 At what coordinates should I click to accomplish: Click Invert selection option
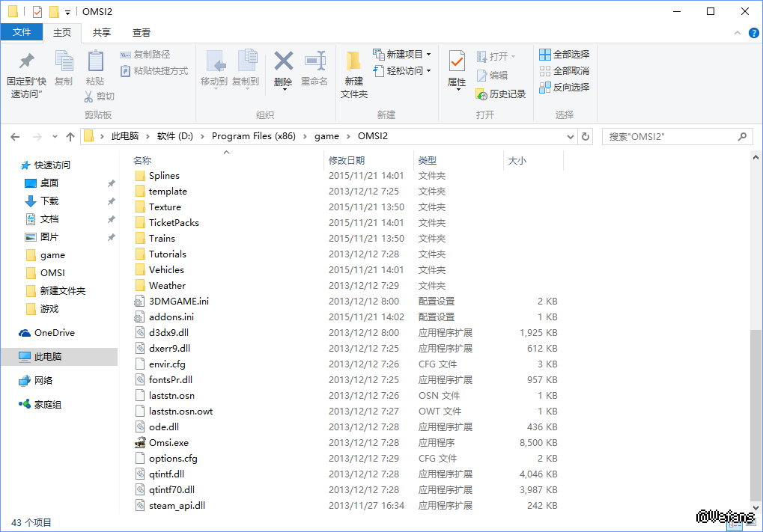click(565, 88)
